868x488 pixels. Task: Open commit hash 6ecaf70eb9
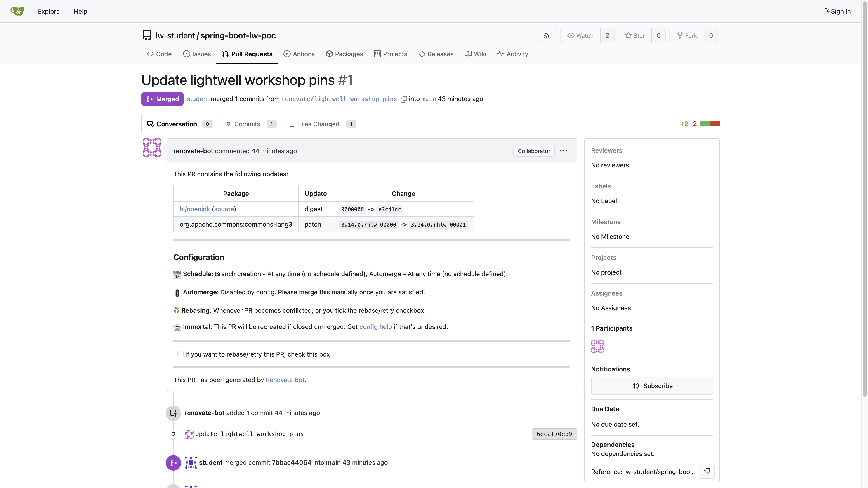[554, 434]
